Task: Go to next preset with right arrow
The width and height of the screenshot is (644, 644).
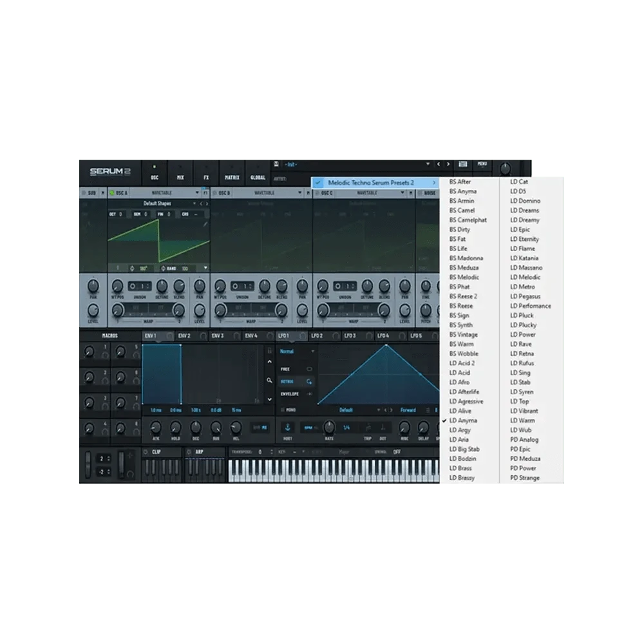Action: (448, 165)
